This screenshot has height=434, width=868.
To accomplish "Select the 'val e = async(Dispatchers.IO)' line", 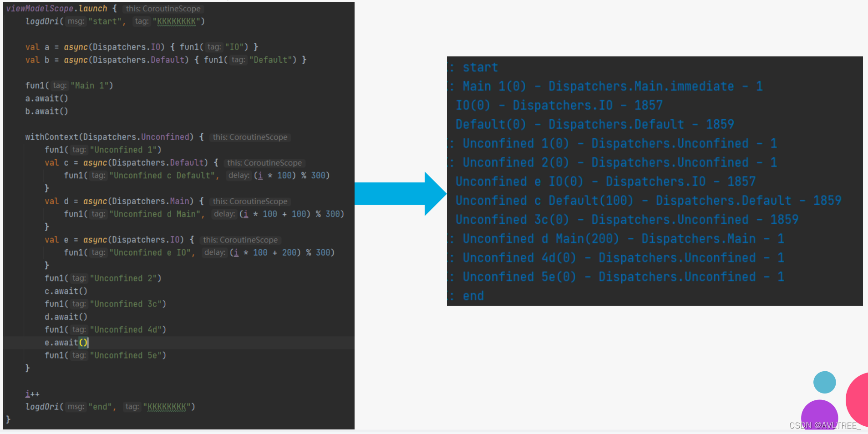I will pyautogui.click(x=162, y=240).
